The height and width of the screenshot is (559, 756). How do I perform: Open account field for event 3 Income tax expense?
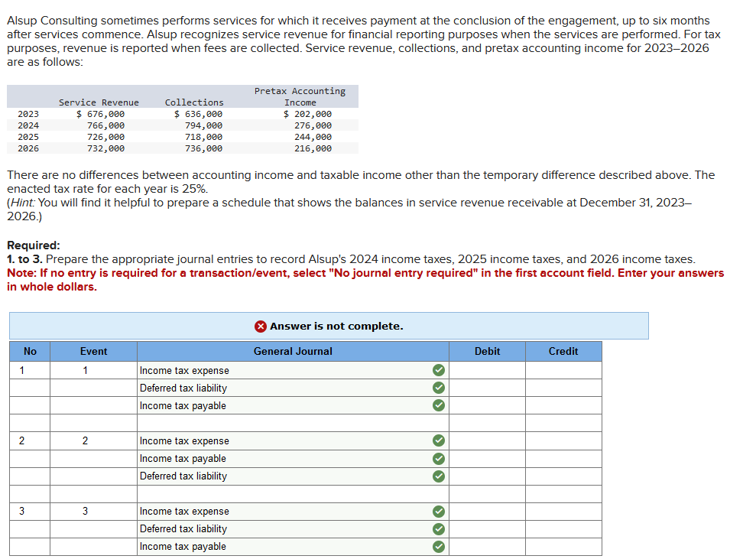tap(293, 512)
